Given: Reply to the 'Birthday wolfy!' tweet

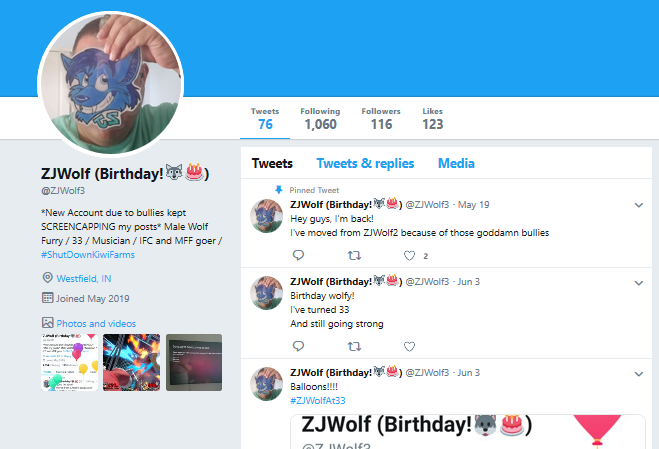Looking at the screenshot, I should pos(298,346).
